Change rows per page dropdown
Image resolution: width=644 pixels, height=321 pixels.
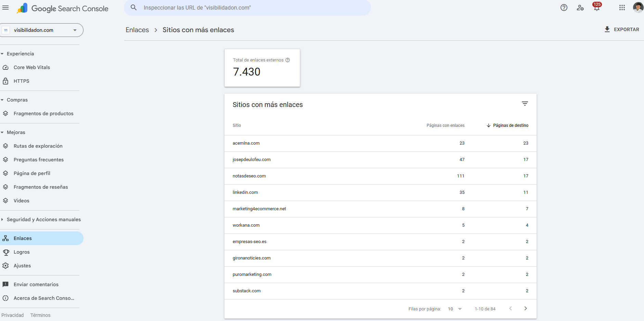coord(455,309)
